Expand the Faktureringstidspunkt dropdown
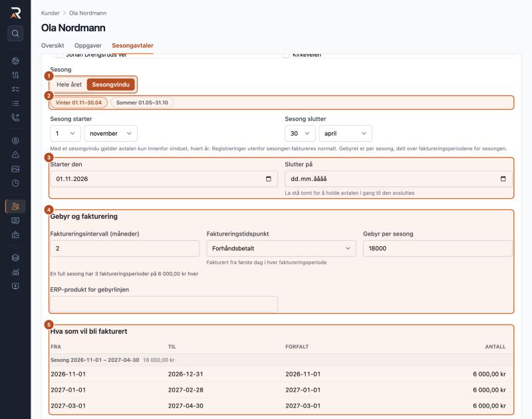 (x=281, y=248)
